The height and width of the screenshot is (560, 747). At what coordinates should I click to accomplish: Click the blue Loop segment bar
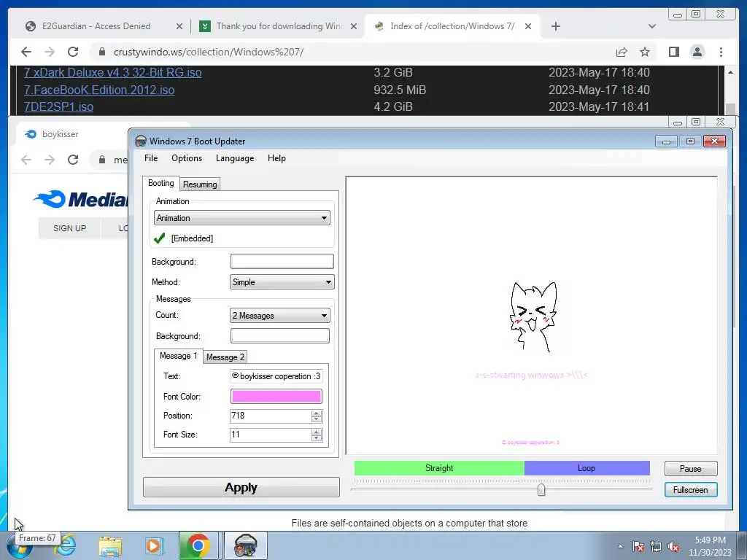(587, 468)
